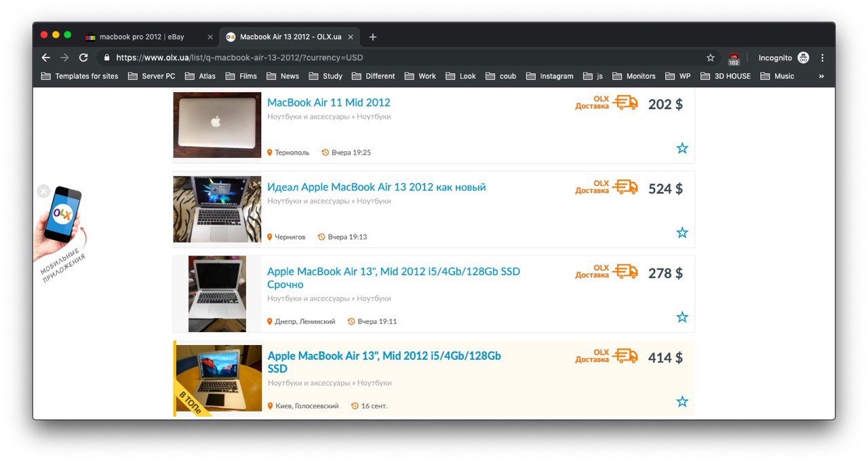868x463 pixels.
Task: Open the MacBook Air 13 Срочно listing title
Action: 393,278
